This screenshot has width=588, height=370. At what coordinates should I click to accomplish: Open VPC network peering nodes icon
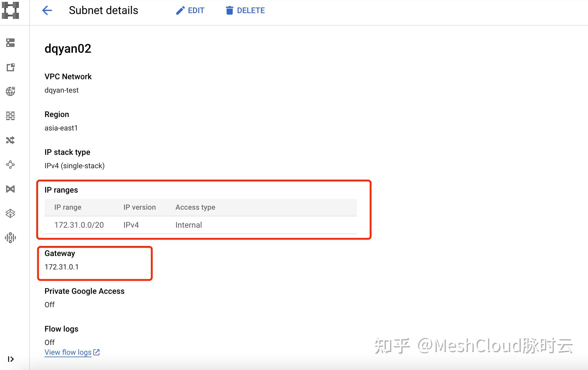coord(10,165)
